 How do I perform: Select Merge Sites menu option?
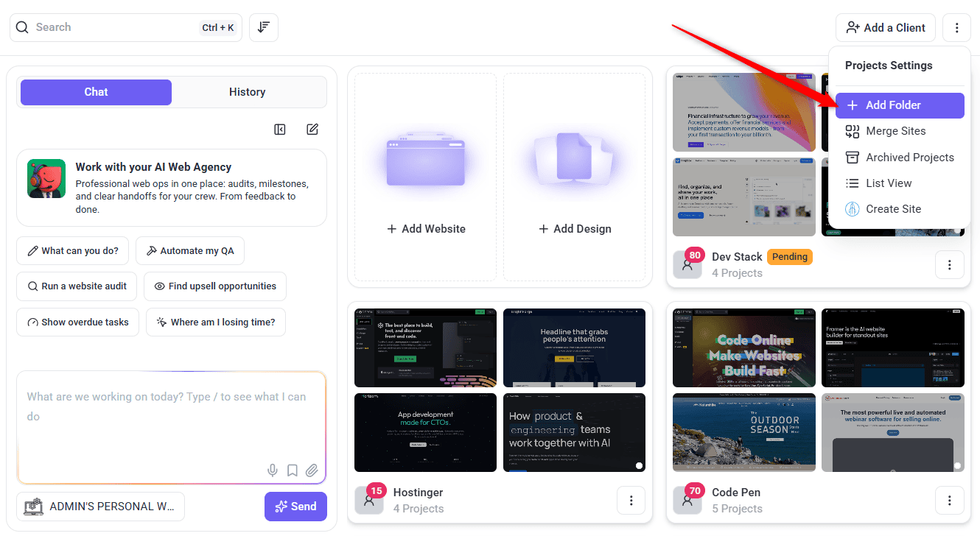pos(900,131)
